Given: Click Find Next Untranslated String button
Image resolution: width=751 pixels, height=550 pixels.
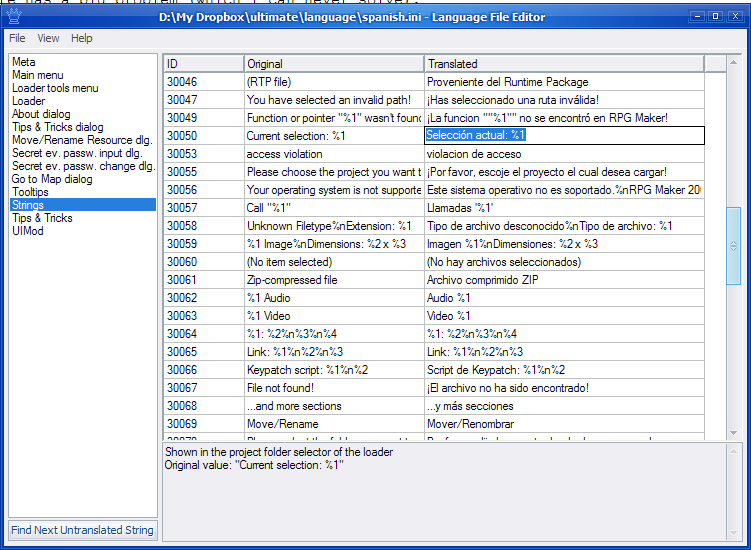Looking at the screenshot, I should (x=83, y=530).
